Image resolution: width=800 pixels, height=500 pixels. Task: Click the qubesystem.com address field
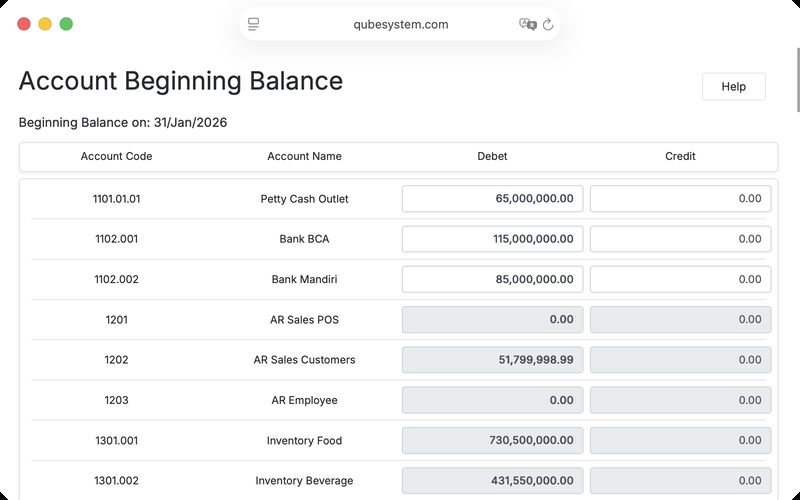[401, 24]
